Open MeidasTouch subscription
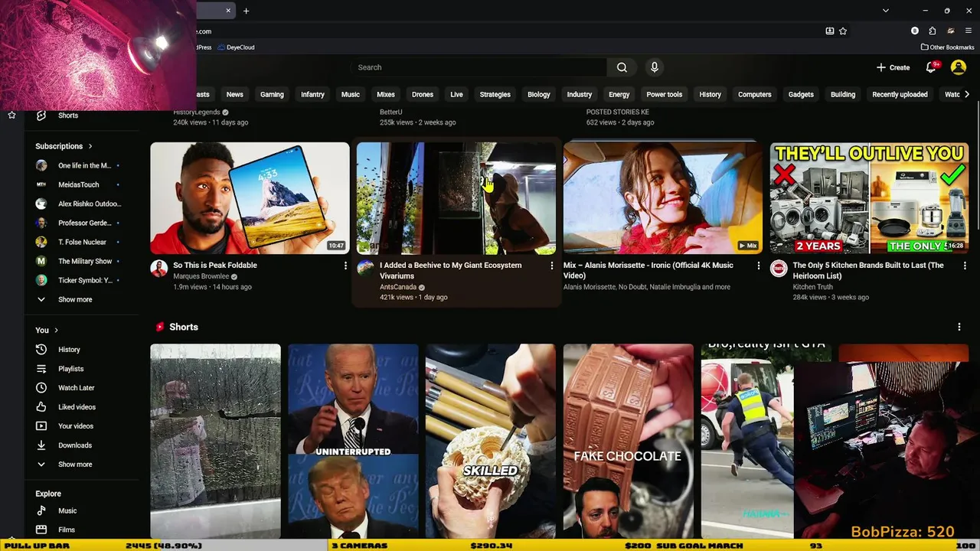Viewport: 980px width, 551px height. 79,184
